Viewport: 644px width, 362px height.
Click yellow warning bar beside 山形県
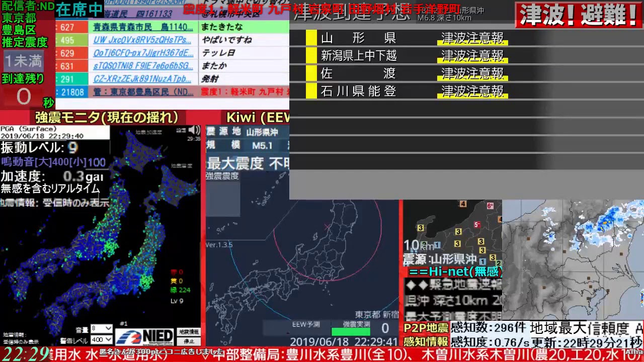tap(311, 37)
